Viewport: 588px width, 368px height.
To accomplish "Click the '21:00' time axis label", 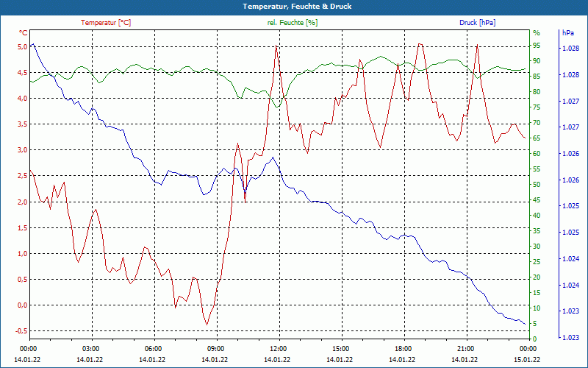I will pyautogui.click(x=465, y=348).
